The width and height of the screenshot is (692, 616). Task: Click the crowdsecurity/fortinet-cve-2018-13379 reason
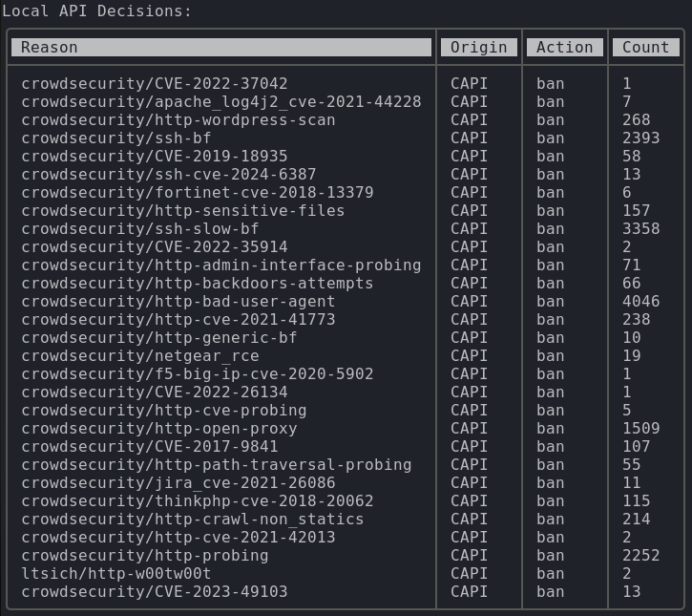[198, 193]
